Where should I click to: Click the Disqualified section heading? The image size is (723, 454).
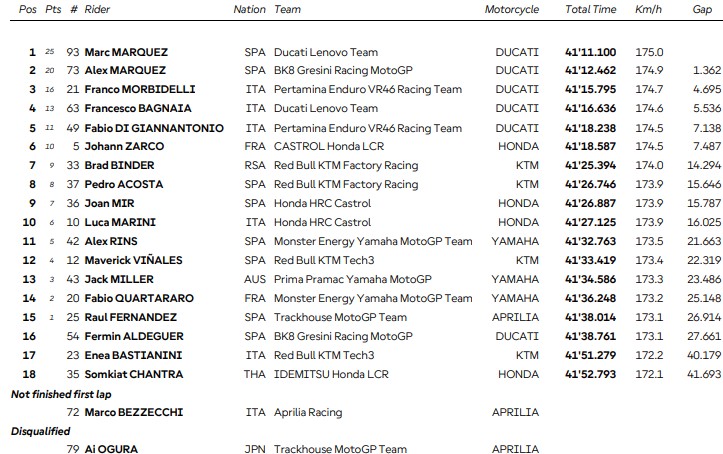(x=38, y=432)
